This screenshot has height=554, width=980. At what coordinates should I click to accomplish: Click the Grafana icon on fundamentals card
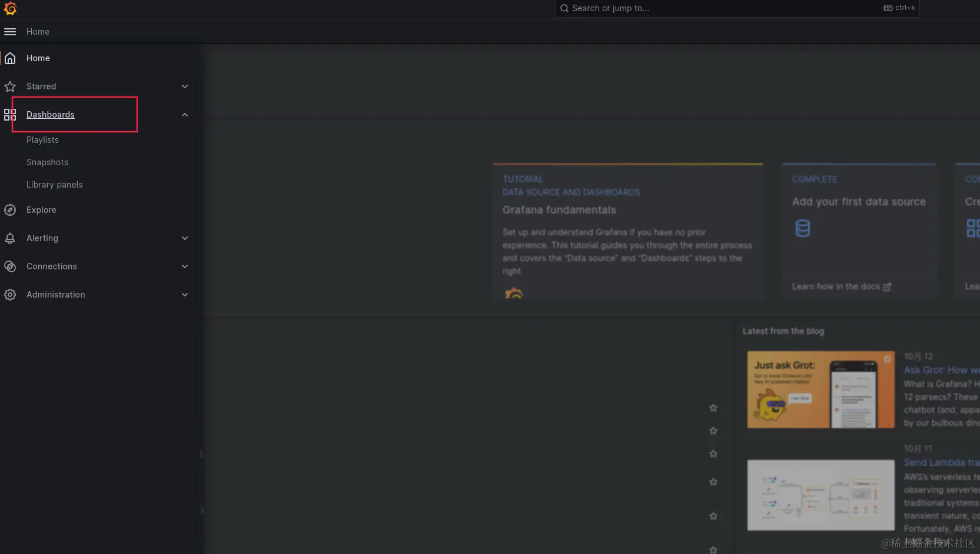pos(514,293)
